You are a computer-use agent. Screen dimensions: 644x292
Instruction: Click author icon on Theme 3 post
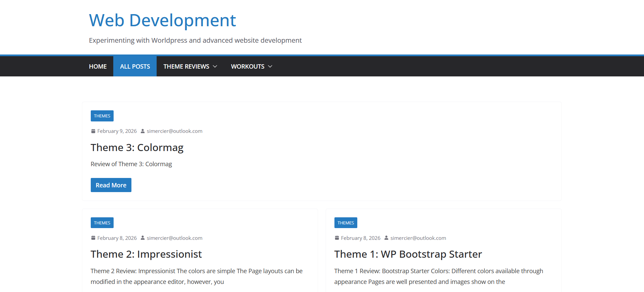click(143, 131)
